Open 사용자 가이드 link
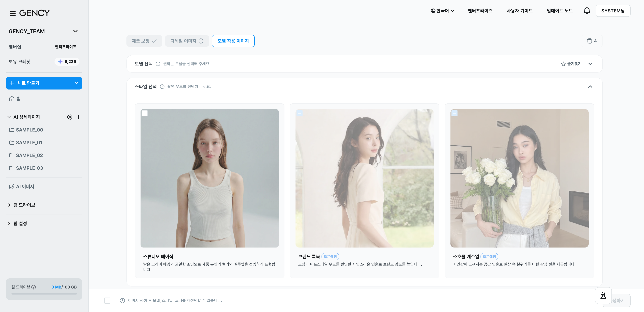Screen dimensions: 644x312 [520, 11]
